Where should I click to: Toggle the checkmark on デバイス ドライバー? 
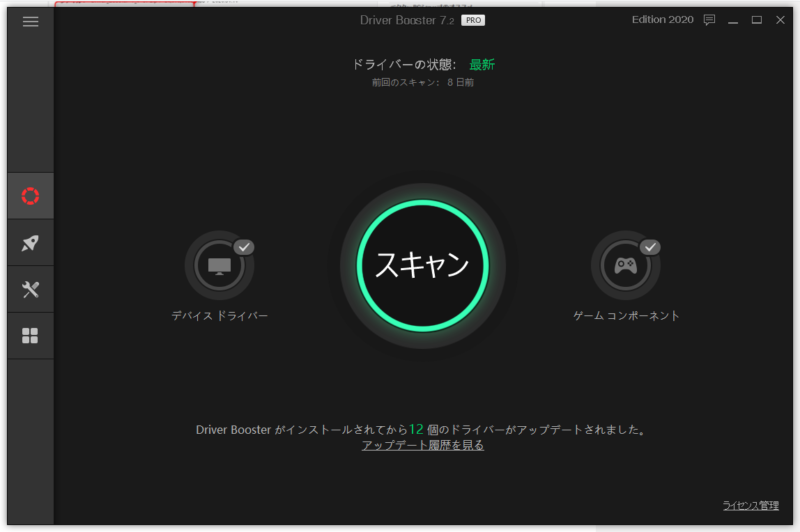click(244, 247)
